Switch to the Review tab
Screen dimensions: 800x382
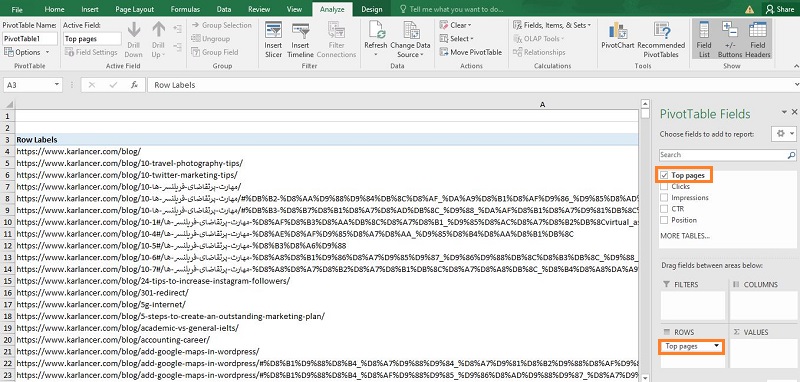259,9
